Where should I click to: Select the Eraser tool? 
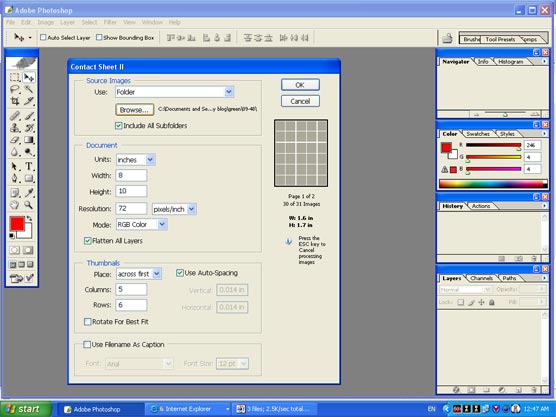click(x=15, y=140)
